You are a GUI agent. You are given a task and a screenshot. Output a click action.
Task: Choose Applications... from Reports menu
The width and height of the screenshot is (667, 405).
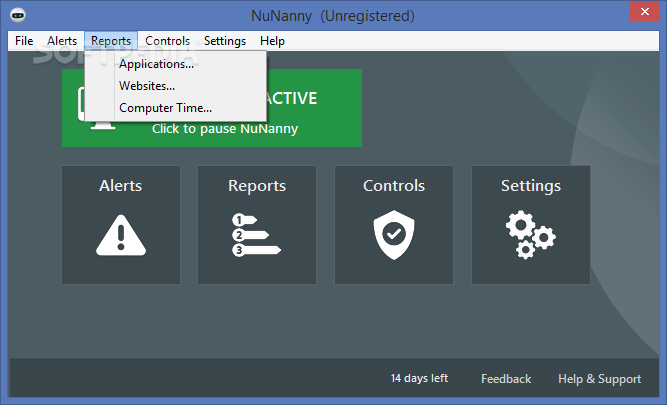pyautogui.click(x=176, y=64)
